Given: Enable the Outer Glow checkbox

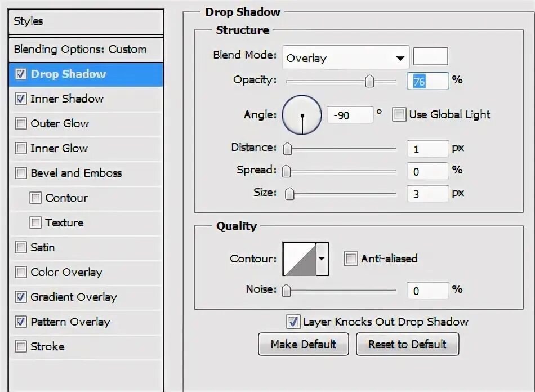Looking at the screenshot, I should coord(20,123).
